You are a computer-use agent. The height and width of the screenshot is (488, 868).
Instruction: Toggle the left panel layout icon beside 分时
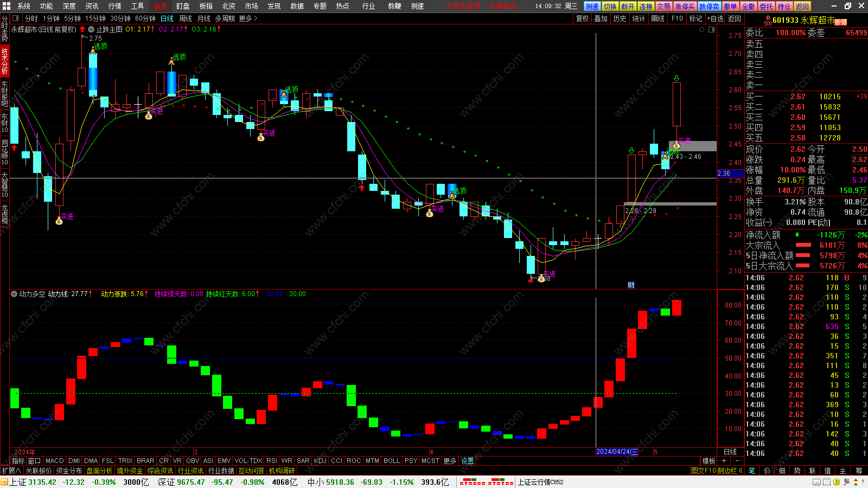(x=16, y=18)
